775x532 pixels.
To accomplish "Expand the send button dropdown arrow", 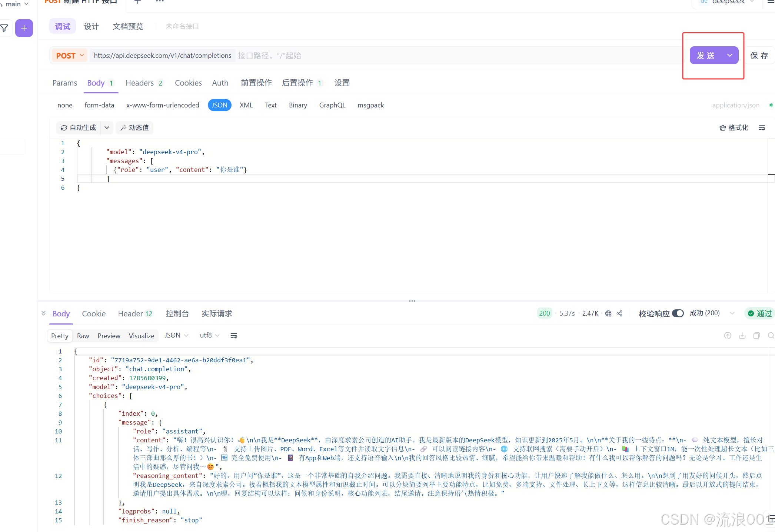I will click(729, 56).
